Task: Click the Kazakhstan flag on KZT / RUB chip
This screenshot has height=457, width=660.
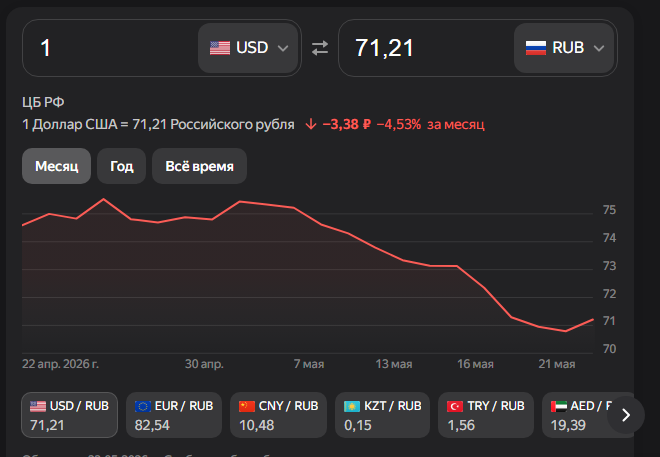Action: [x=352, y=406]
